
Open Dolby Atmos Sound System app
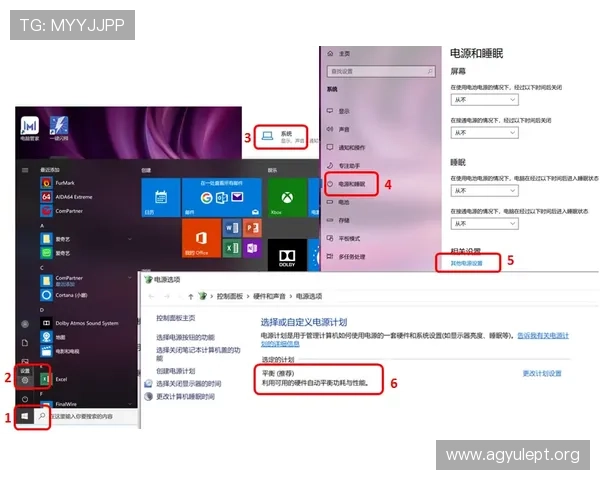79,323
